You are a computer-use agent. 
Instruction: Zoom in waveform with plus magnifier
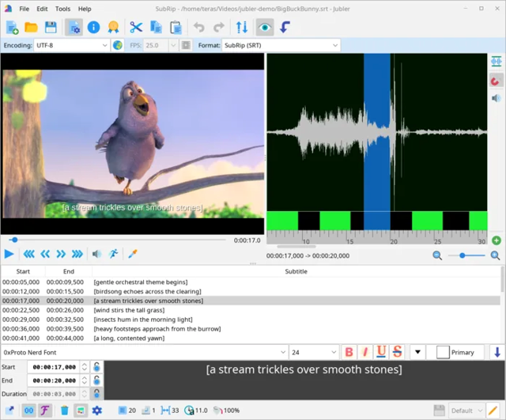[x=496, y=255]
